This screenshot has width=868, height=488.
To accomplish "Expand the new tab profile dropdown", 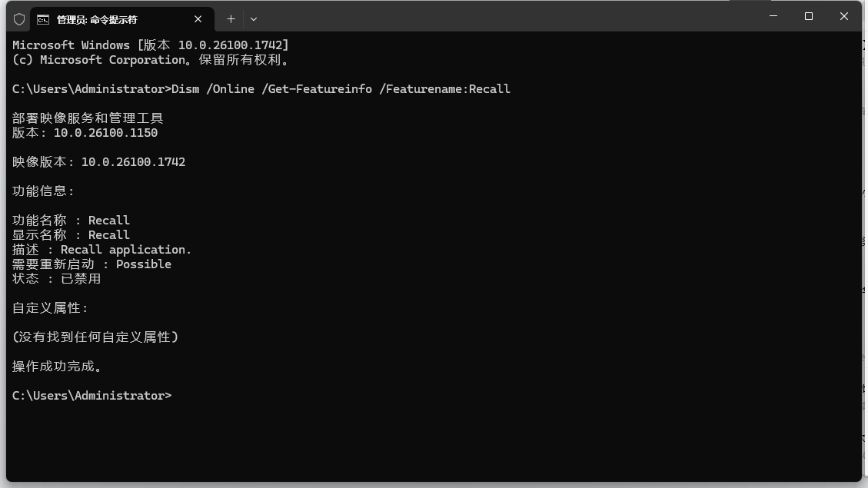I will [x=254, y=19].
